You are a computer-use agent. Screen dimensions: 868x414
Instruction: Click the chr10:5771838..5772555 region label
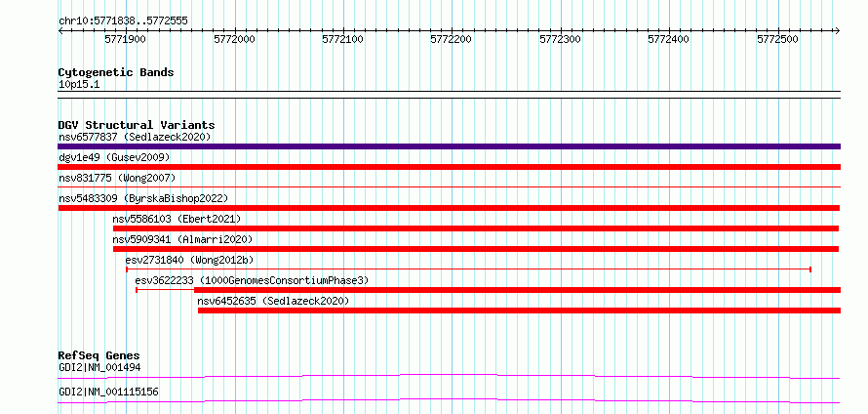click(x=123, y=21)
